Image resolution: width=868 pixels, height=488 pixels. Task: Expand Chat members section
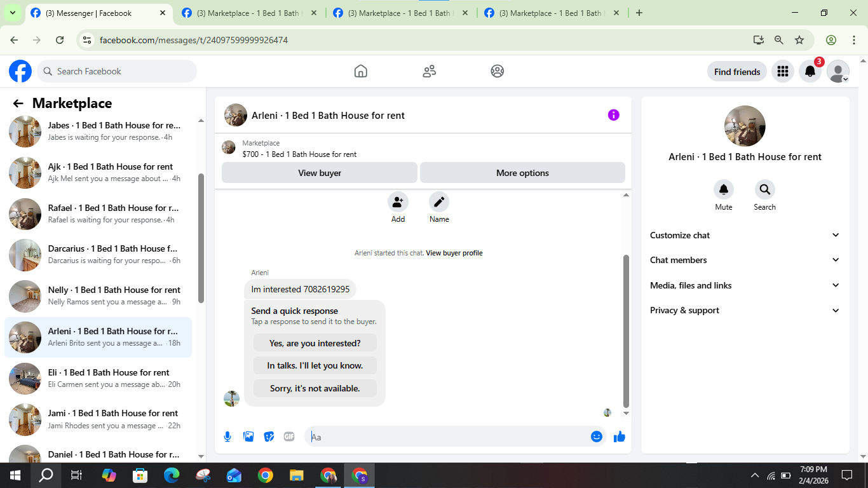(745, 260)
